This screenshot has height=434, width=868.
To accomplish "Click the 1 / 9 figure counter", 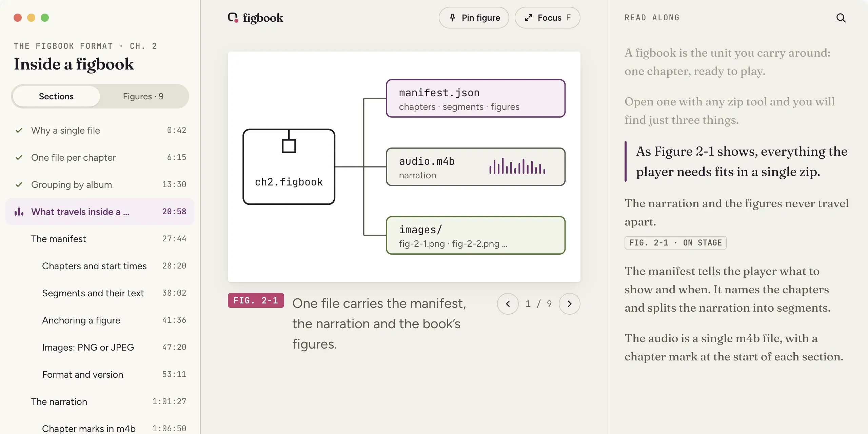I will [538, 304].
